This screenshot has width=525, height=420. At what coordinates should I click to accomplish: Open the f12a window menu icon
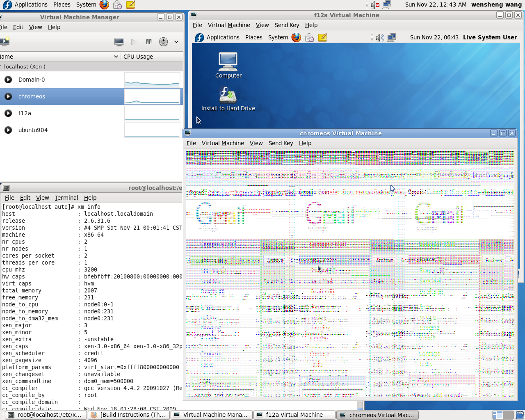click(194, 15)
